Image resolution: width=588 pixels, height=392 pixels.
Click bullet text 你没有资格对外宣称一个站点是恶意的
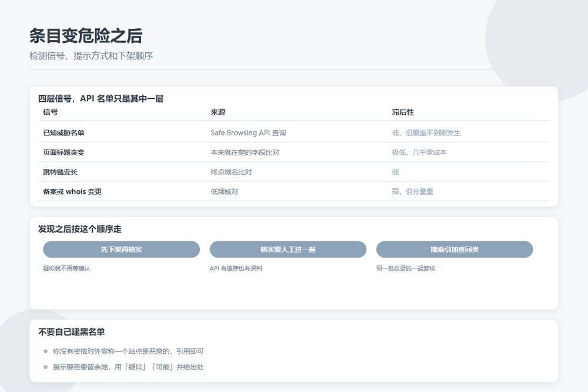(111, 351)
